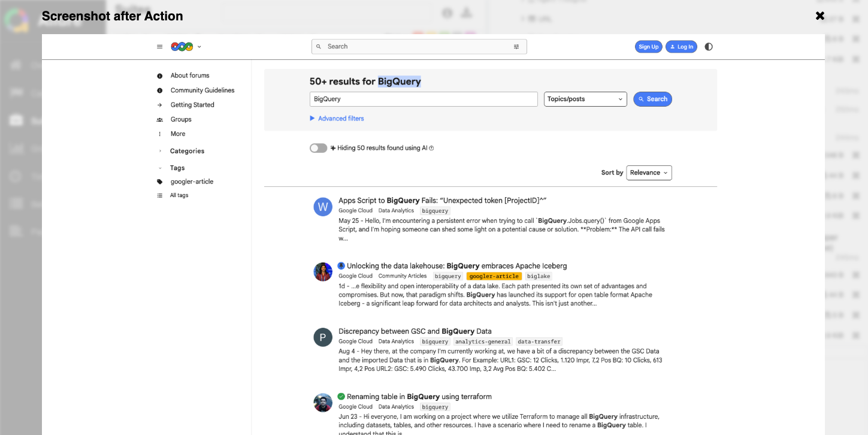Click the P user avatar
The width and height of the screenshot is (868, 435).
[x=323, y=337]
